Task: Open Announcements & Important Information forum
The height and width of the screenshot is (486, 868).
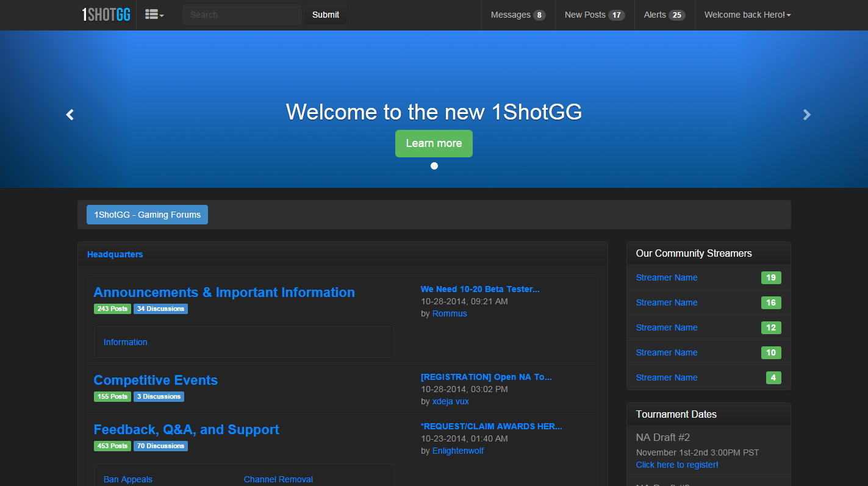Action: point(224,292)
